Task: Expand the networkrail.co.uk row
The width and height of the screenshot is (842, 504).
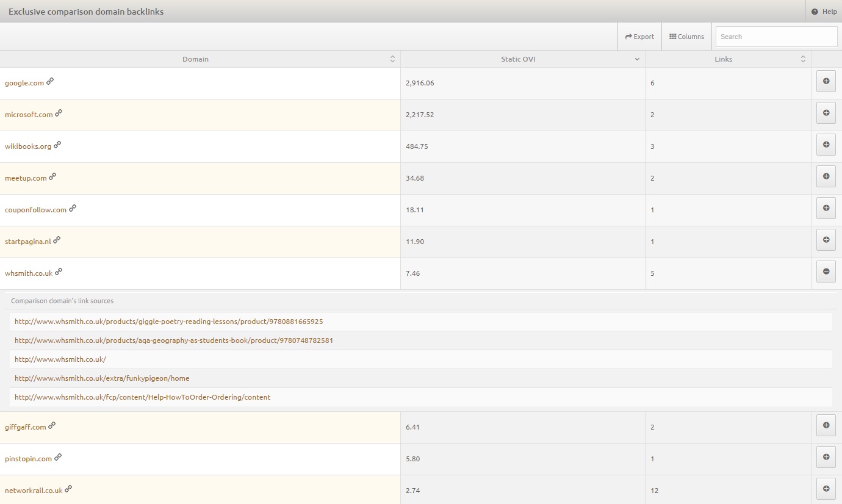Action: 826,489
